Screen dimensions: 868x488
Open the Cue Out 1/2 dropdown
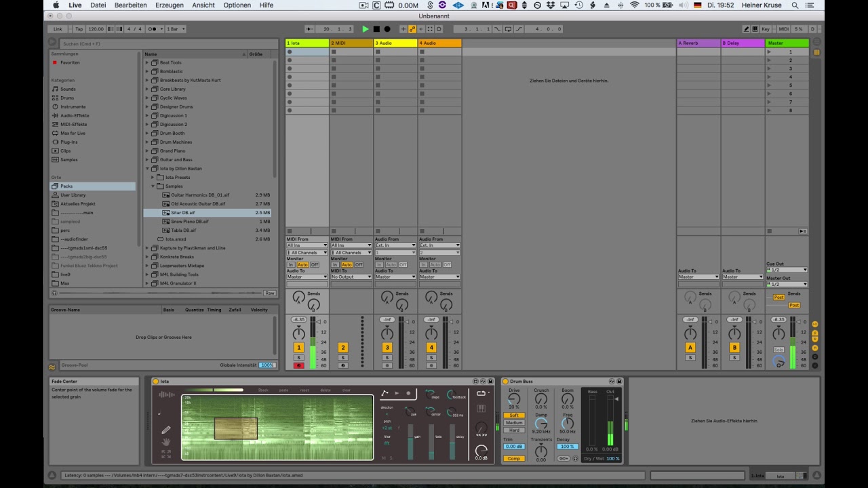[787, 270]
